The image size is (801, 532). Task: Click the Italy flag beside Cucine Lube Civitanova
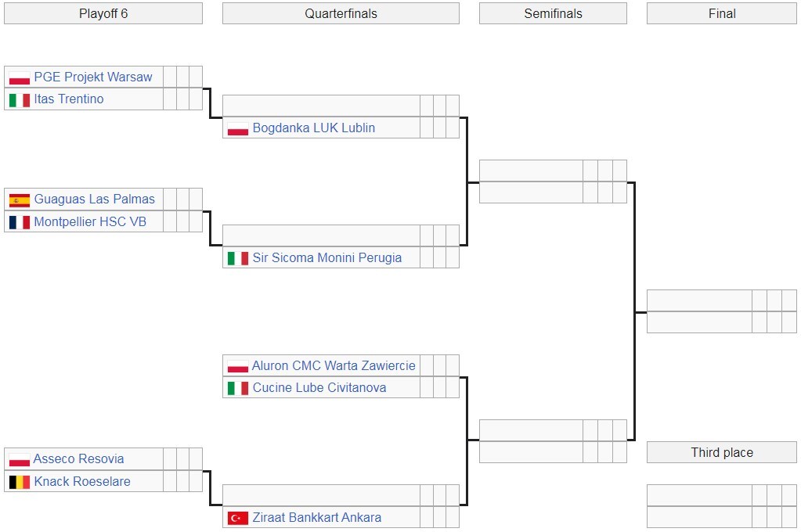(x=238, y=388)
